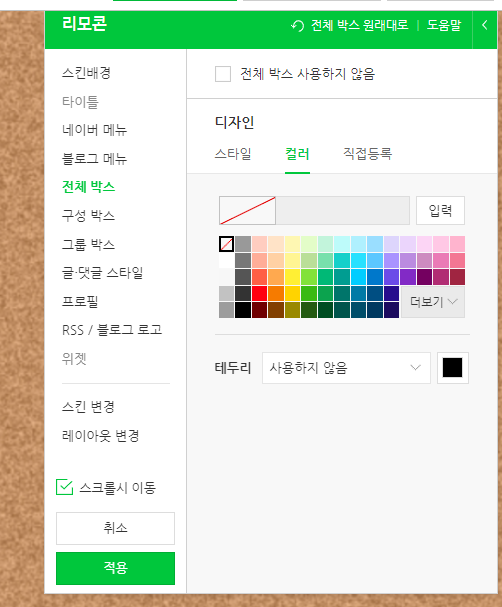Click the 입력 button
This screenshot has height=607, width=502.
pos(440,211)
